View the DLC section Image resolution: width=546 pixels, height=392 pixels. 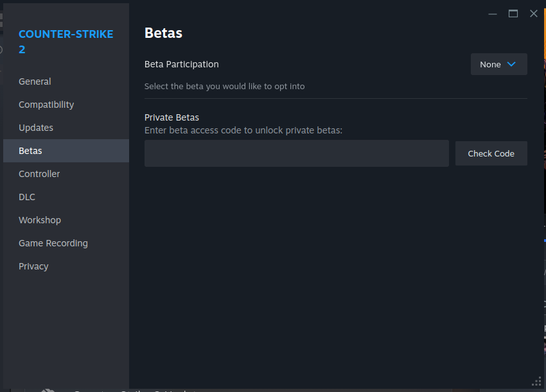point(27,197)
